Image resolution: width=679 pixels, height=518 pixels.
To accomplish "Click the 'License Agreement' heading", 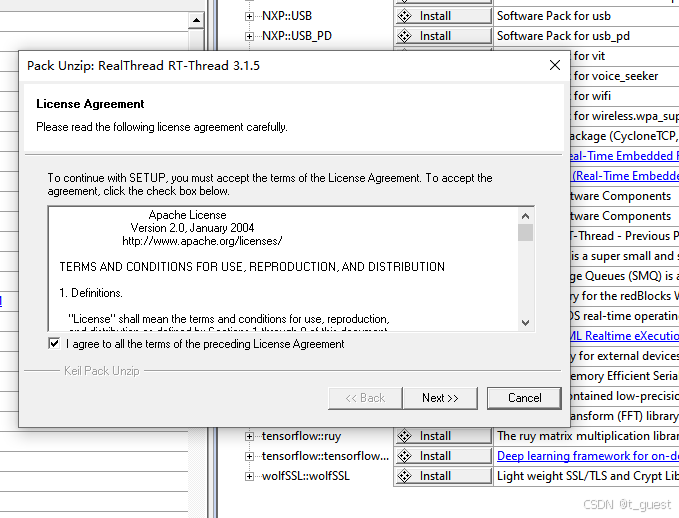I will (90, 104).
